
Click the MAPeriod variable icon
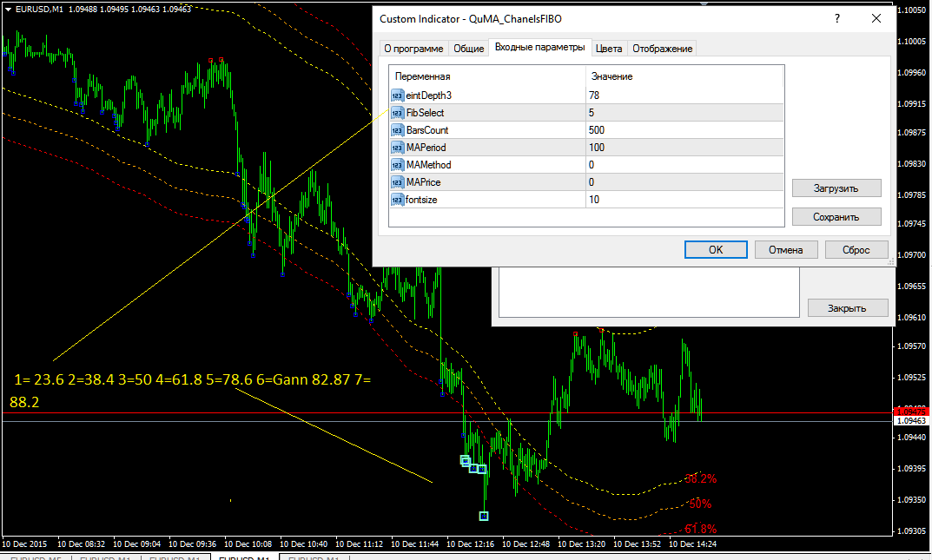pos(397,148)
